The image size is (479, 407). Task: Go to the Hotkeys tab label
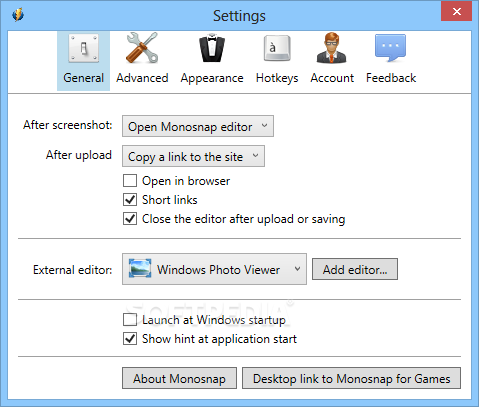(x=277, y=79)
